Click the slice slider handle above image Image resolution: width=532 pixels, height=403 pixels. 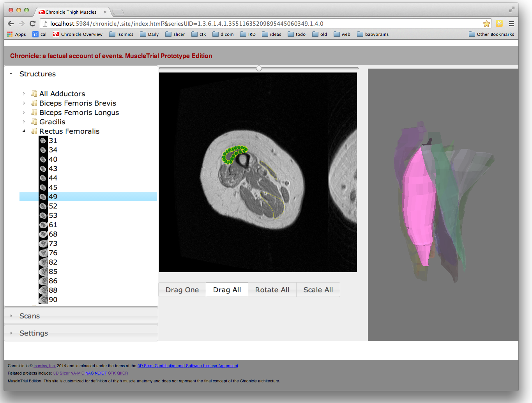tap(259, 69)
